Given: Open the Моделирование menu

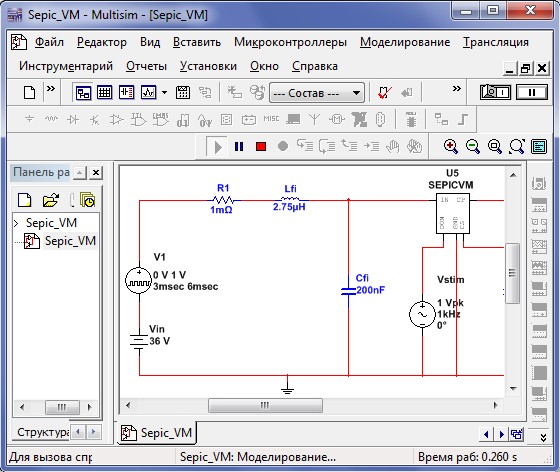Looking at the screenshot, I should pos(405,42).
